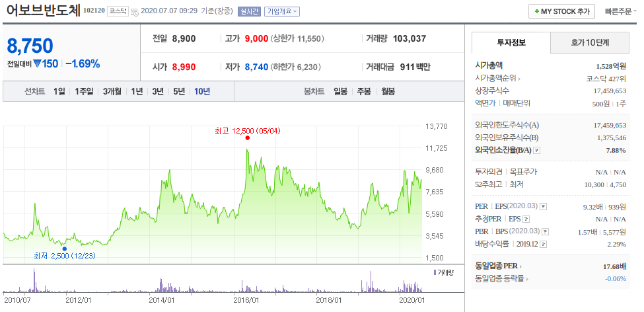644x312 pixels.
Task: Select the 5년 line chart period
Action: [x=179, y=91]
